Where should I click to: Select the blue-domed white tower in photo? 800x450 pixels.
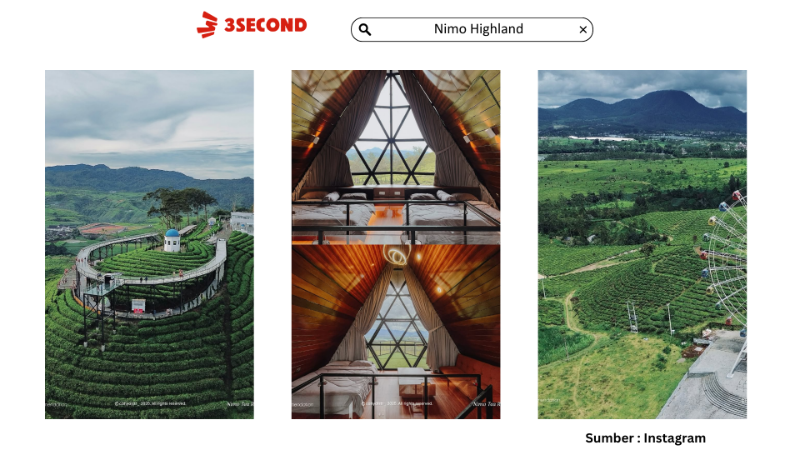172,240
